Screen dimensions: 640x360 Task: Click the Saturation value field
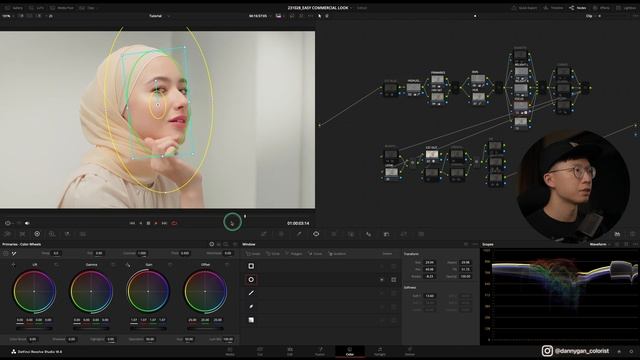150,339
